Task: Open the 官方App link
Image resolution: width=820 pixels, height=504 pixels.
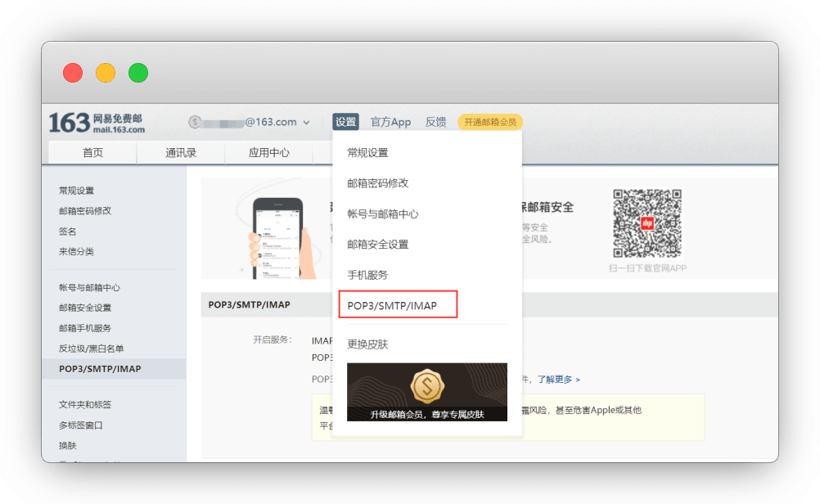Action: (x=390, y=122)
